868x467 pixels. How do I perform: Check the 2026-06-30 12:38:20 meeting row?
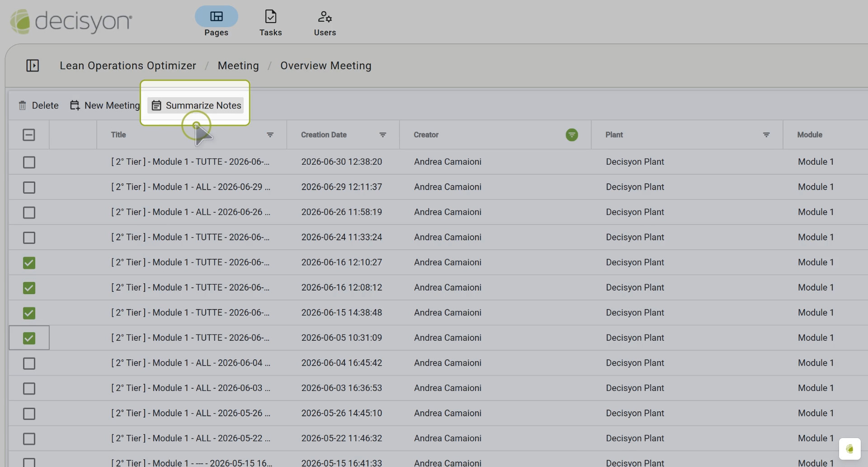click(29, 162)
